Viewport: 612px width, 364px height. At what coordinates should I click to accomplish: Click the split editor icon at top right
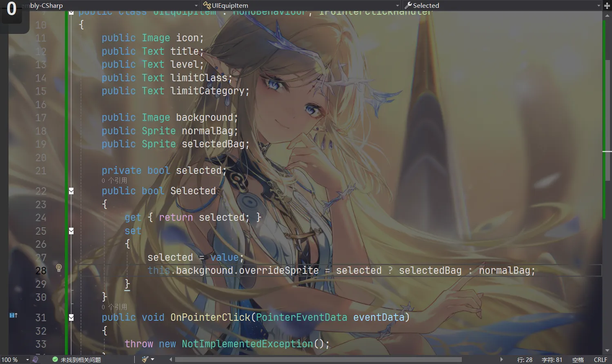(x=607, y=5)
